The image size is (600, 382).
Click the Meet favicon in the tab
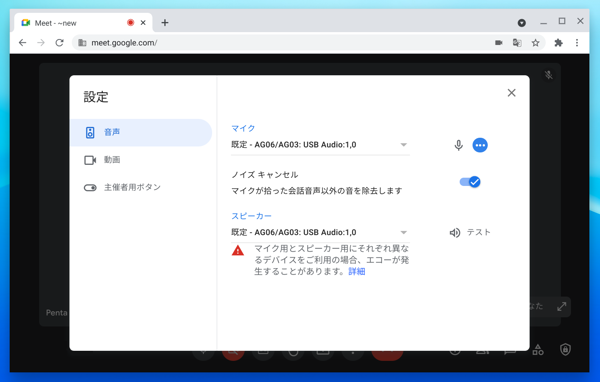click(26, 23)
